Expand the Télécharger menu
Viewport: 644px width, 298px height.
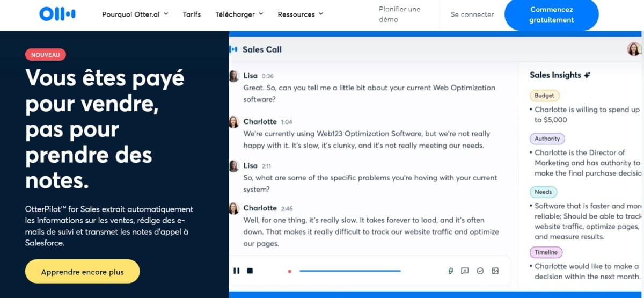coord(239,14)
